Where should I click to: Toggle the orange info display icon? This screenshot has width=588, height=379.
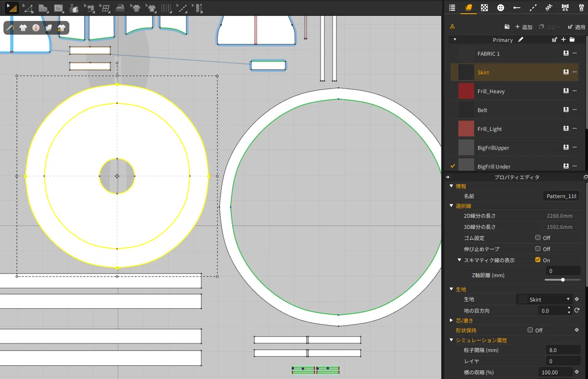click(x=36, y=28)
